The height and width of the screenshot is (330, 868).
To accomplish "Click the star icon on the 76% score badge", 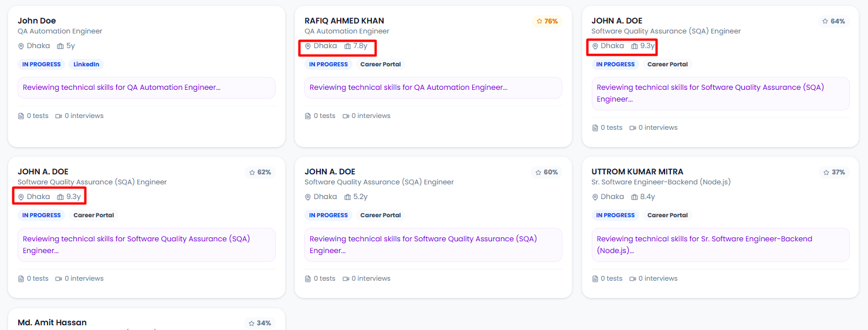I will point(540,21).
